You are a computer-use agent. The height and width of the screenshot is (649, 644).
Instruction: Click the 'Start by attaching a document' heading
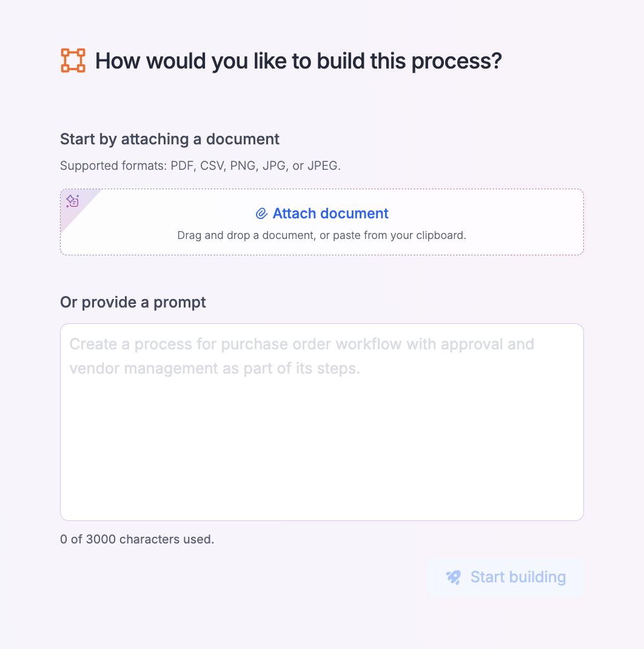[170, 139]
